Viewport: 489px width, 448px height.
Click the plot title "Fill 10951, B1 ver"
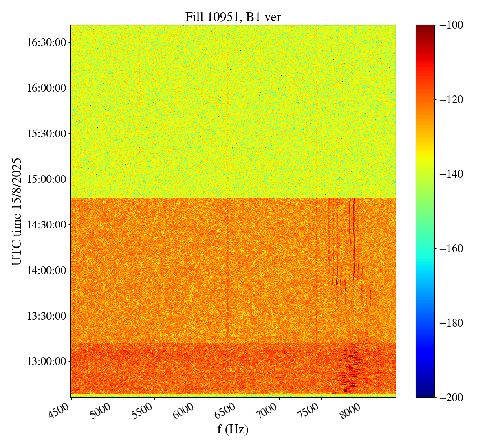tap(233, 17)
